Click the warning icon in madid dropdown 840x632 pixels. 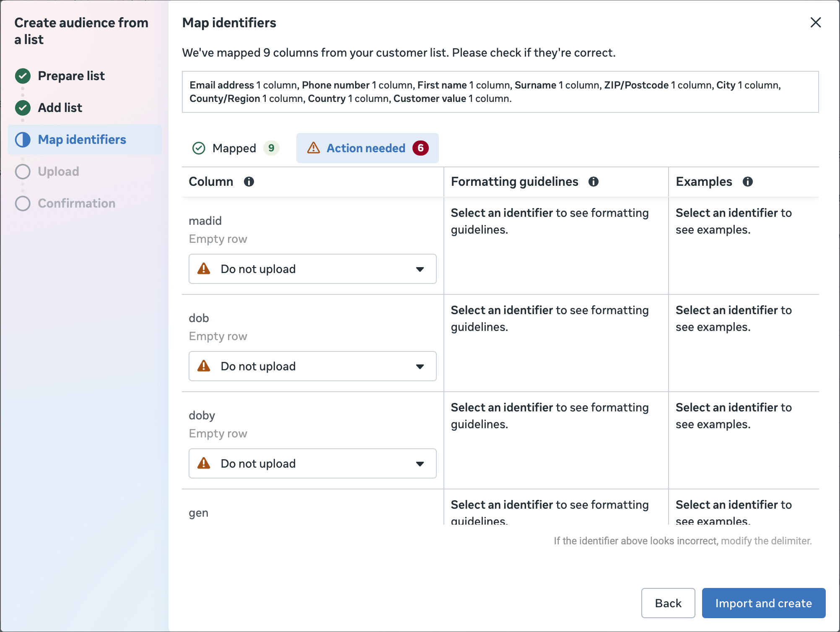click(x=204, y=268)
